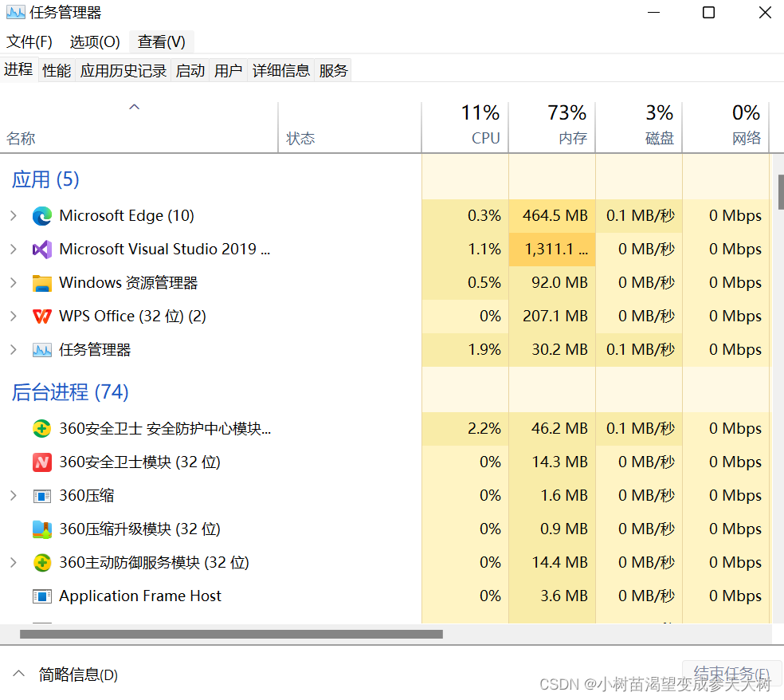The width and height of the screenshot is (784, 700).
Task: Click the 360压缩升级模块 icon
Action: [42, 529]
